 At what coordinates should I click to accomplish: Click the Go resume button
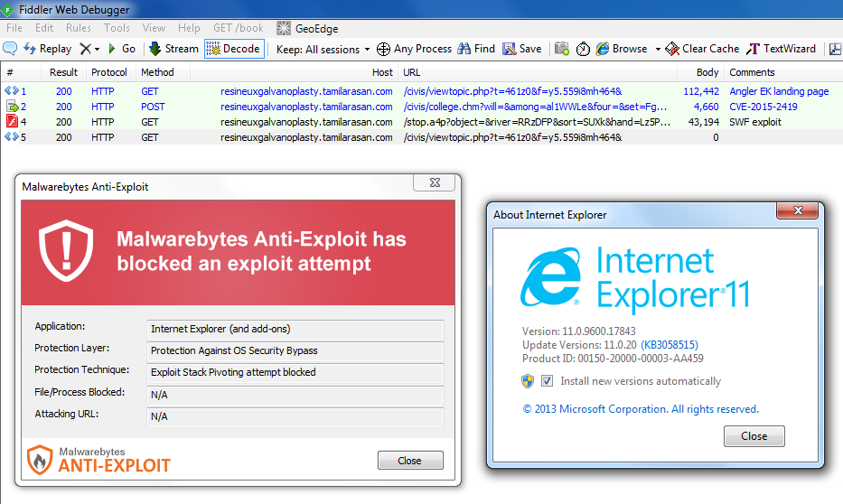point(121,49)
